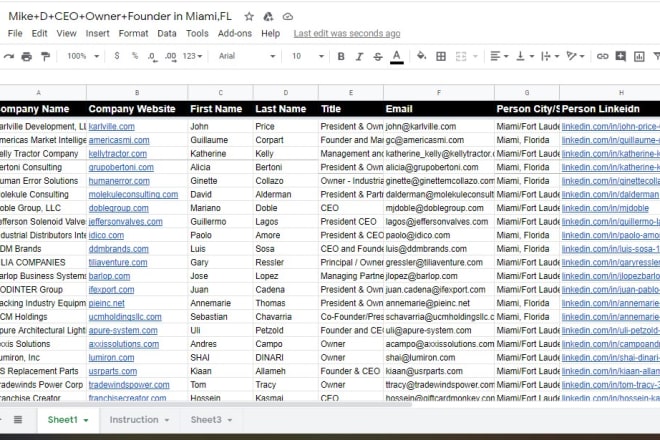Open text wrapping dropdown

tap(550, 56)
